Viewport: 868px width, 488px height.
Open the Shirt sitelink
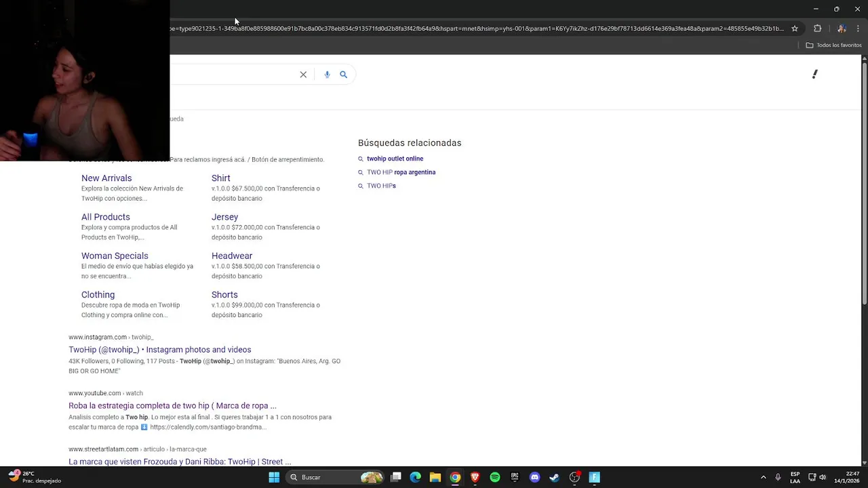(x=220, y=178)
